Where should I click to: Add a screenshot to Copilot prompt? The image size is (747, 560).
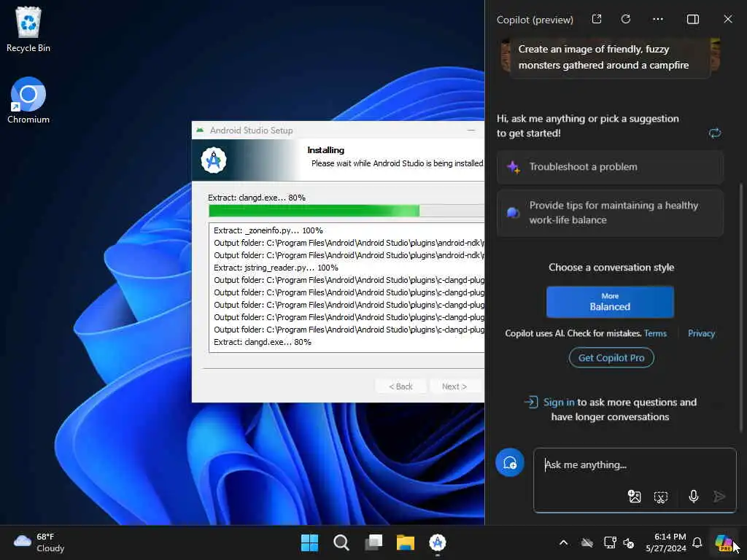coord(661,497)
